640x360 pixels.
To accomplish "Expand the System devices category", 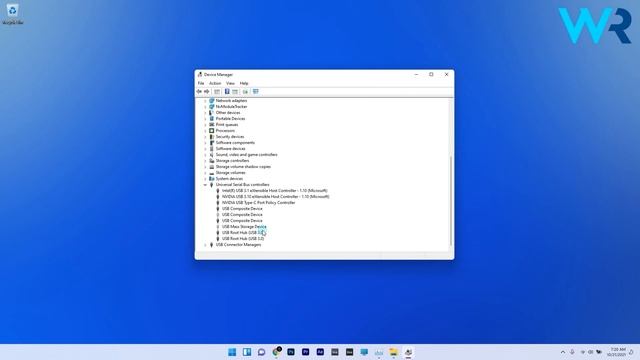I will click(x=205, y=179).
